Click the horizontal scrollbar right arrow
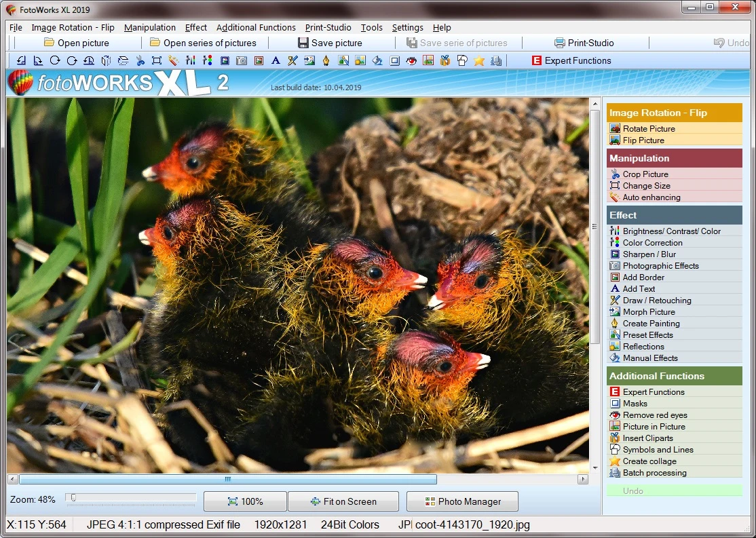This screenshot has width=756, height=538. [x=583, y=479]
